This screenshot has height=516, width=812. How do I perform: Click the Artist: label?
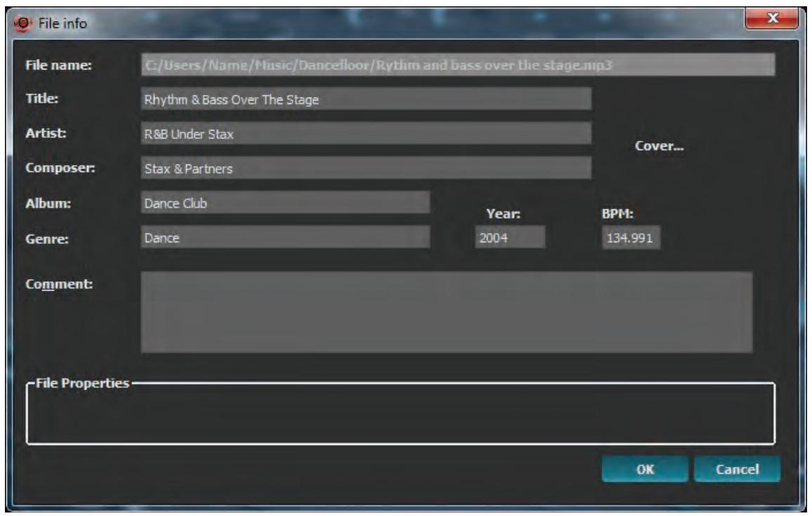46,133
